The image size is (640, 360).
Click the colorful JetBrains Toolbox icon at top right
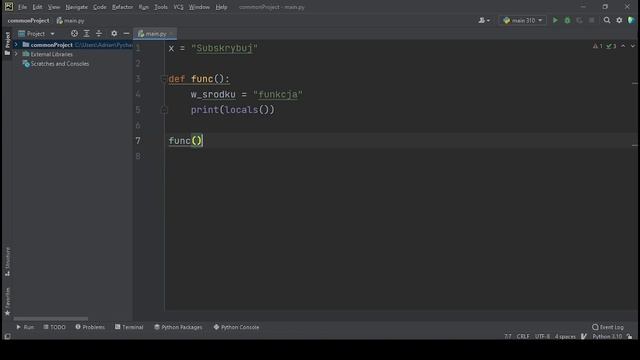(631, 20)
